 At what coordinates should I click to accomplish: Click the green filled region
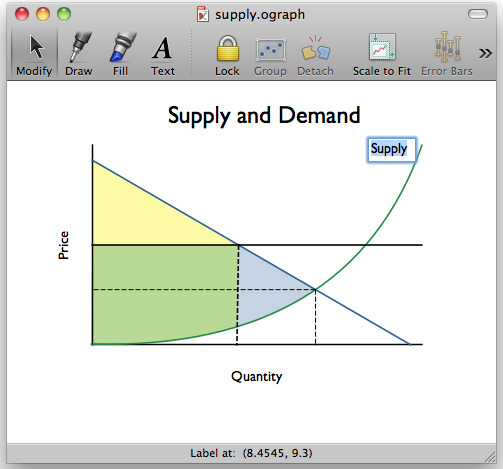[160, 293]
